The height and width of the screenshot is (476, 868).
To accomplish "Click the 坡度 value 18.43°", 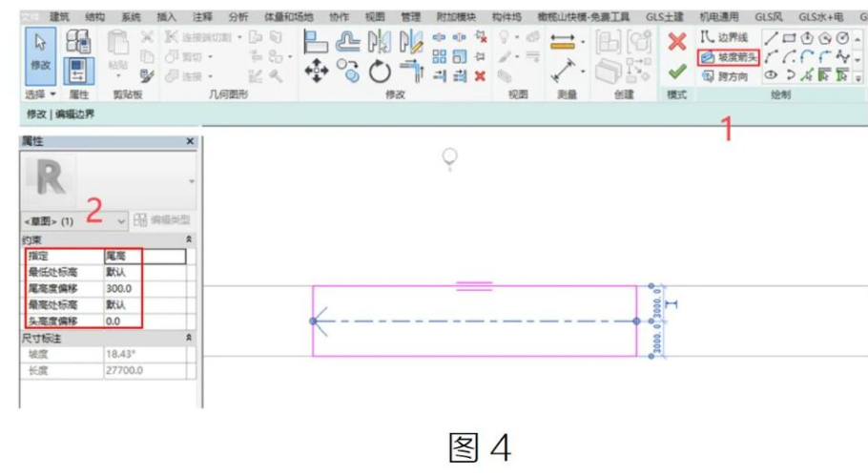I will pos(145,354).
